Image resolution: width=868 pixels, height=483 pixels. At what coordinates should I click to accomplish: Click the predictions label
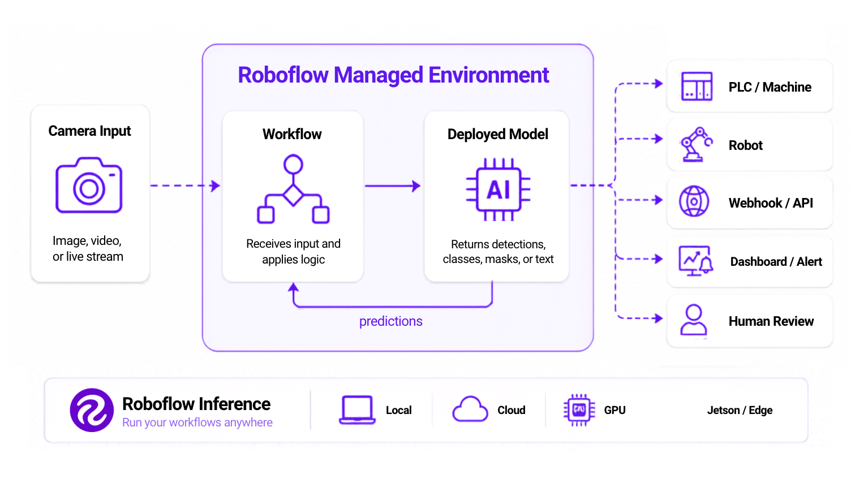pyautogui.click(x=390, y=321)
